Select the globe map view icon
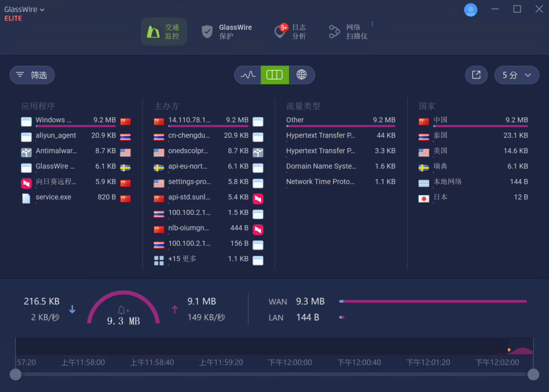549x392 pixels. (302, 76)
